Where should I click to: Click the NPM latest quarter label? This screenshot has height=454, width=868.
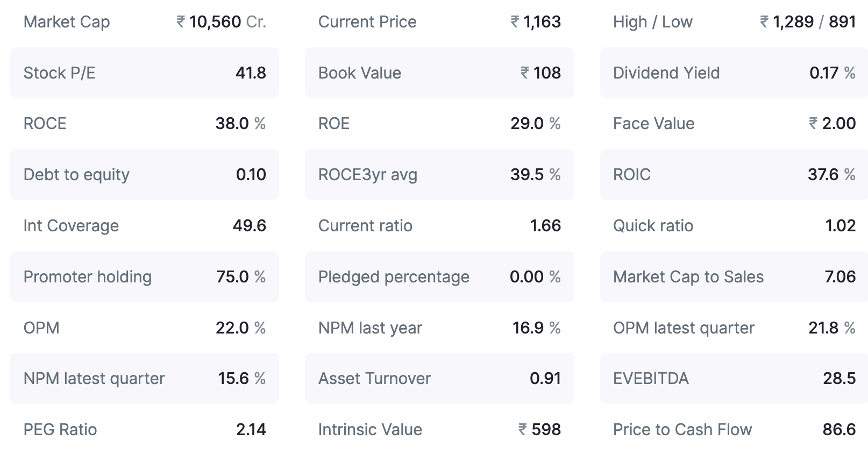coord(94,379)
